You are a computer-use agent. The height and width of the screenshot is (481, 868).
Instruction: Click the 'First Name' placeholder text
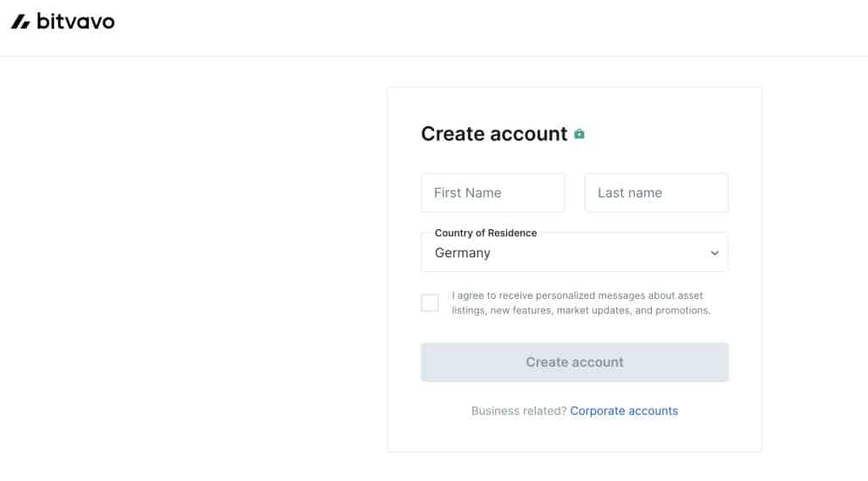[467, 193]
